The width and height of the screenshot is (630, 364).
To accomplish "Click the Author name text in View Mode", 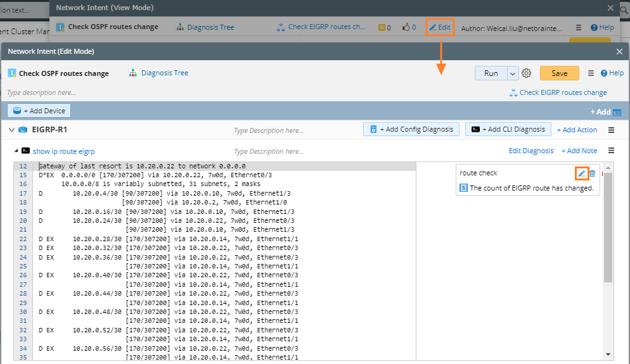I will (x=511, y=28).
